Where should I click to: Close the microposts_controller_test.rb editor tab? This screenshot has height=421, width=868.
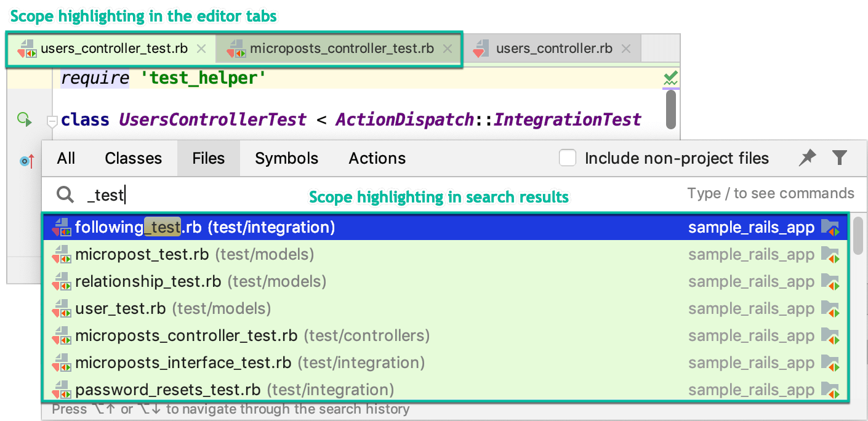tap(448, 48)
